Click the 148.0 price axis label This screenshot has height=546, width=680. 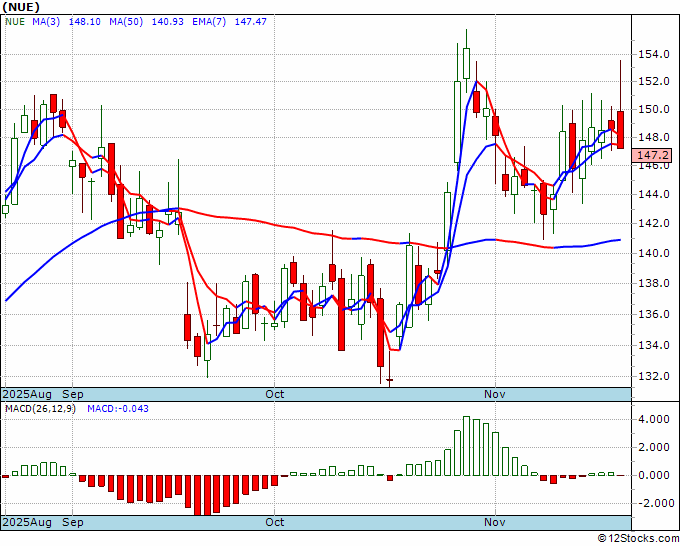(654, 137)
